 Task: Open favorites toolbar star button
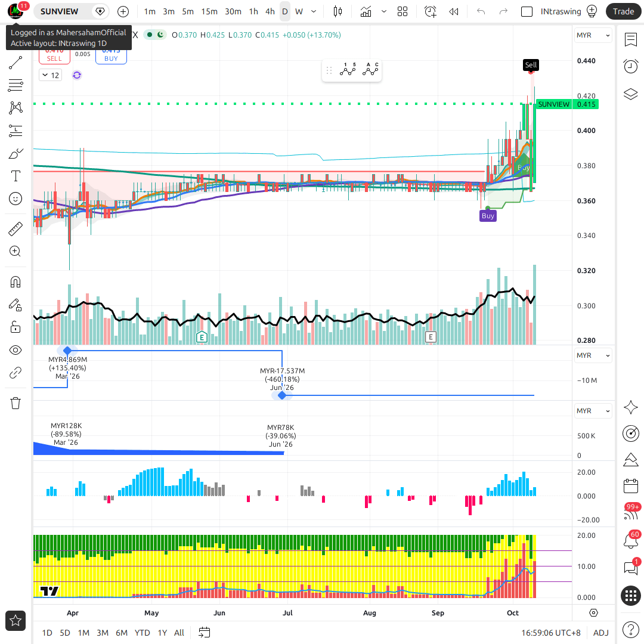pyautogui.click(x=15, y=621)
